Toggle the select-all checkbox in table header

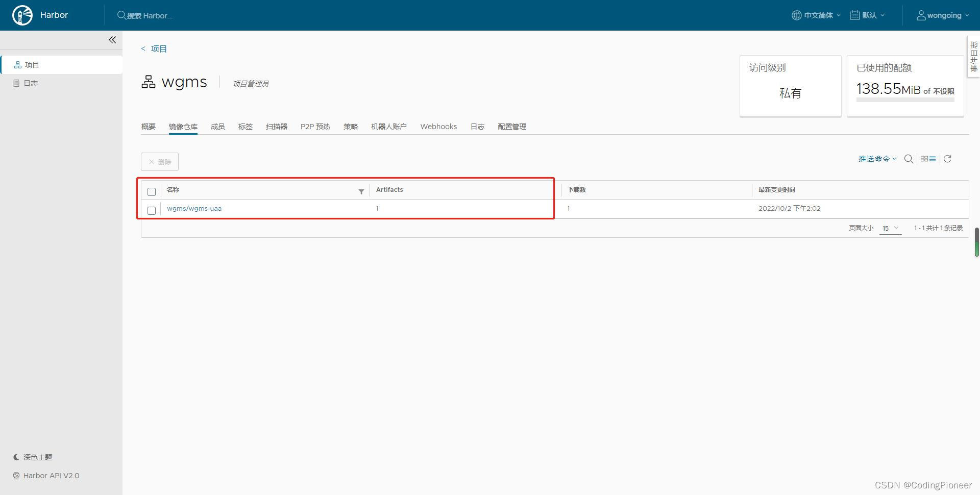tap(152, 192)
